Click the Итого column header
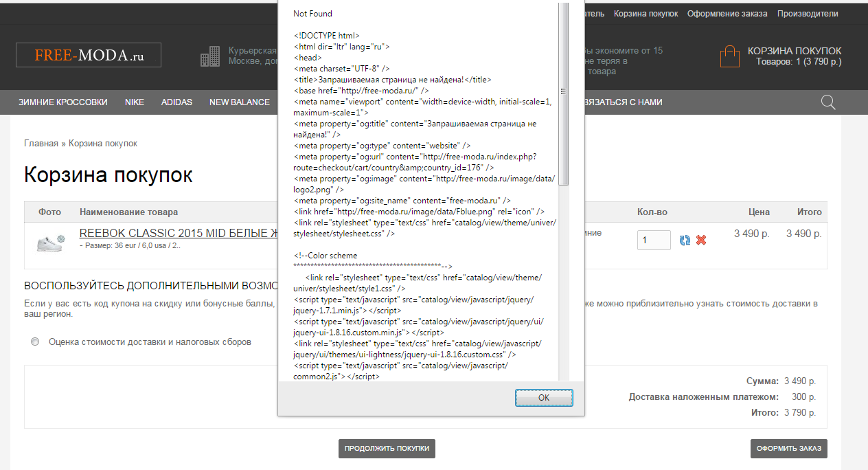The width and height of the screenshot is (868, 470). coord(810,212)
